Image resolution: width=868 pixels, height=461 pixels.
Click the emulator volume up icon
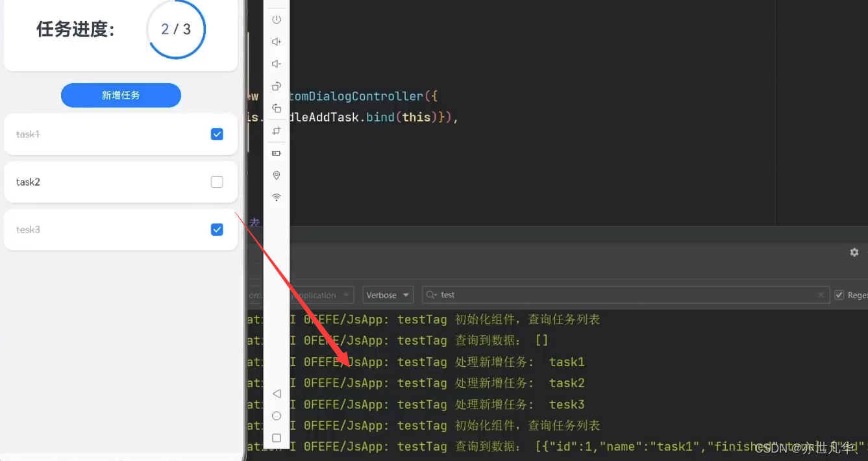(277, 42)
